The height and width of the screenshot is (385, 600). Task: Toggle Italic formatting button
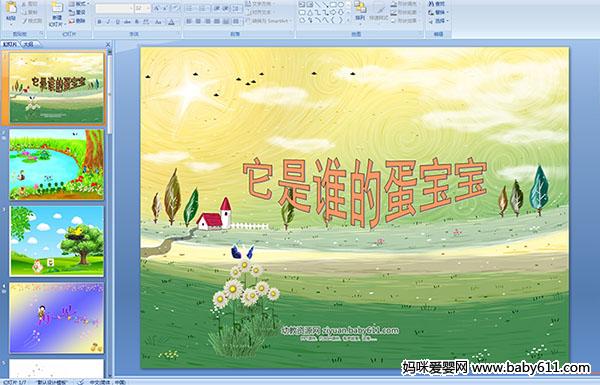pyautogui.click(x=108, y=22)
